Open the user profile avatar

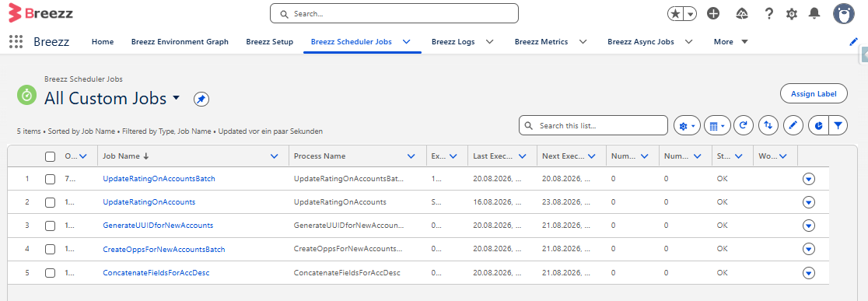click(844, 13)
